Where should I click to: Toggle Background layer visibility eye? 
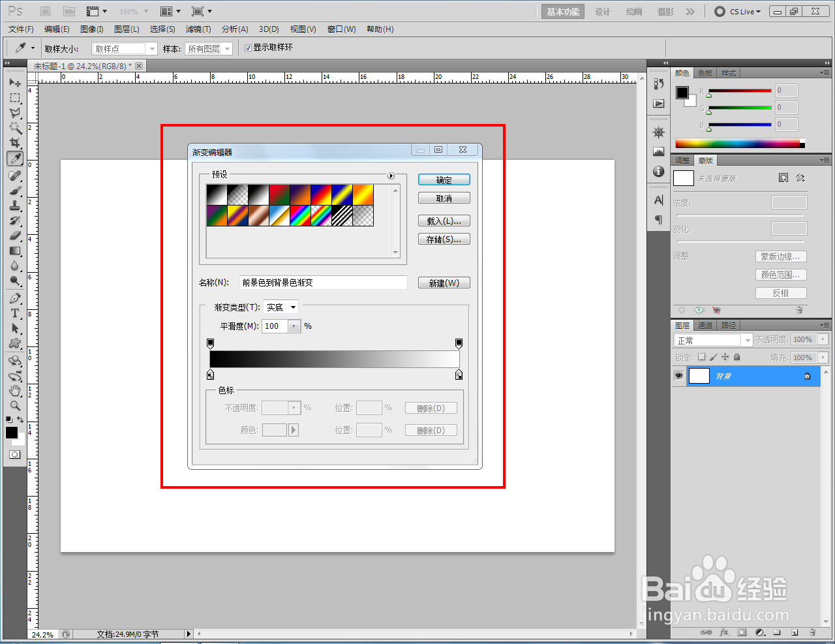click(678, 376)
